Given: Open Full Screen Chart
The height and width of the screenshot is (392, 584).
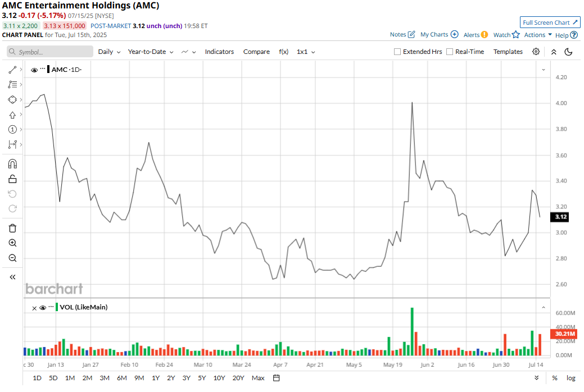Looking at the screenshot, I should tap(550, 22).
